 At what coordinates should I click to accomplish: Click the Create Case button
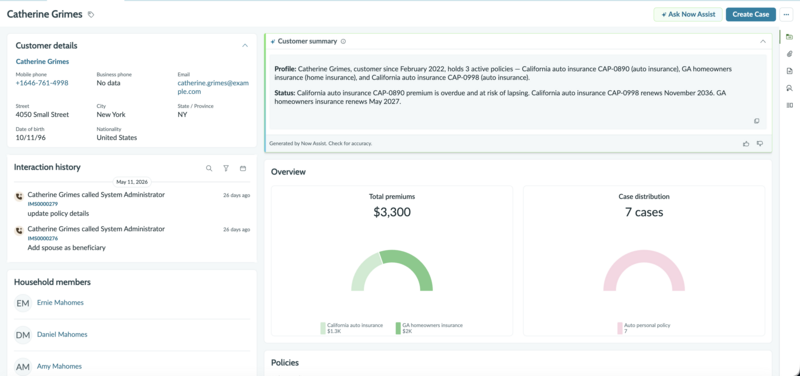pos(751,14)
